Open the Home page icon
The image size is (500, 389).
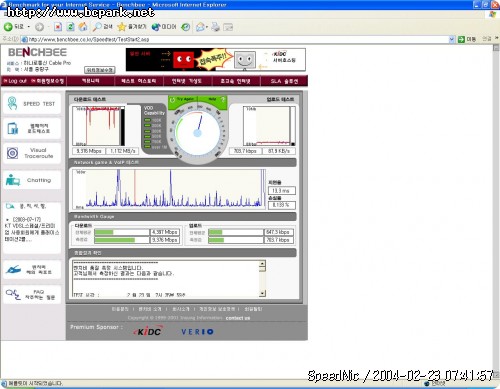click(x=83, y=27)
